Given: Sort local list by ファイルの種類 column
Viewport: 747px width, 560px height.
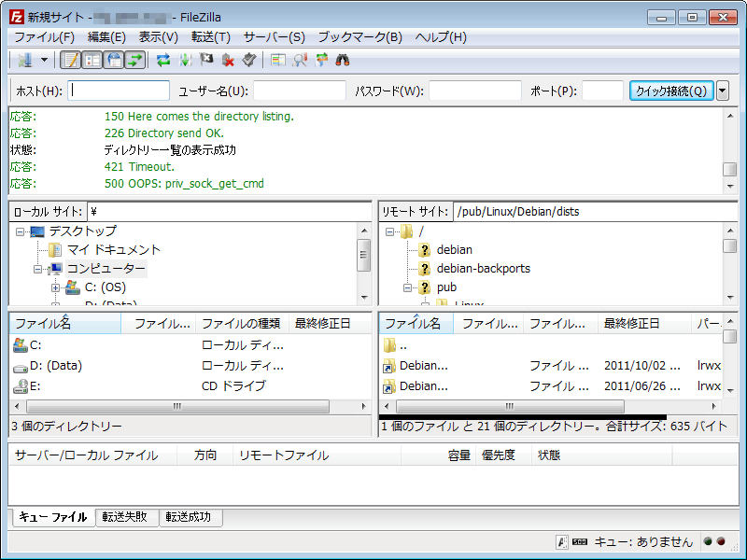Looking at the screenshot, I should click(x=241, y=323).
